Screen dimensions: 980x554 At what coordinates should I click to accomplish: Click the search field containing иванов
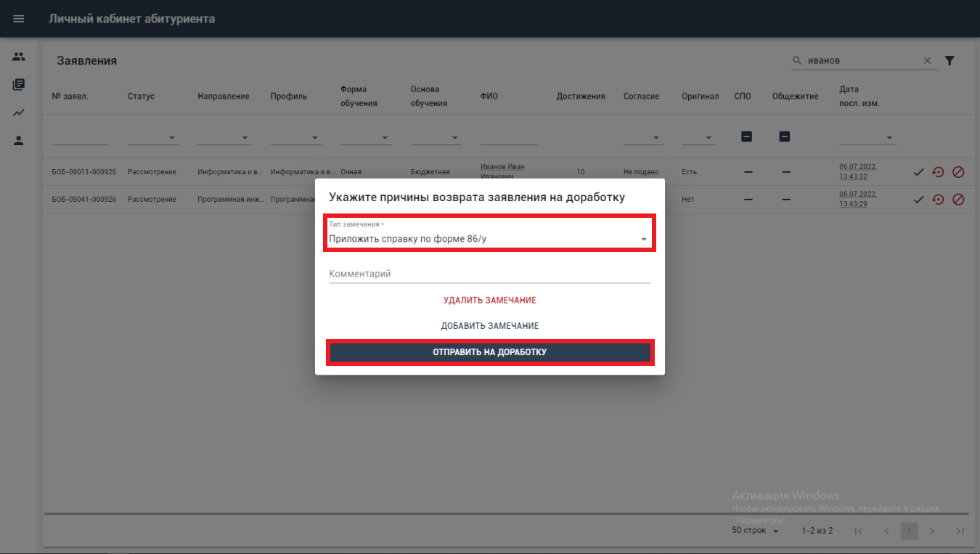862,61
